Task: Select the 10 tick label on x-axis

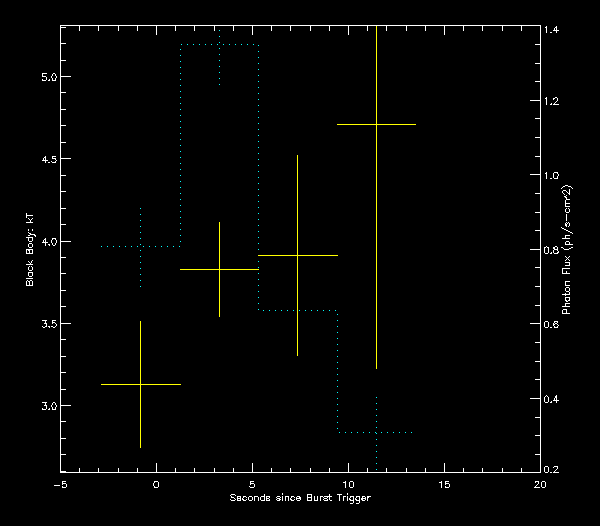Action: coord(348,484)
